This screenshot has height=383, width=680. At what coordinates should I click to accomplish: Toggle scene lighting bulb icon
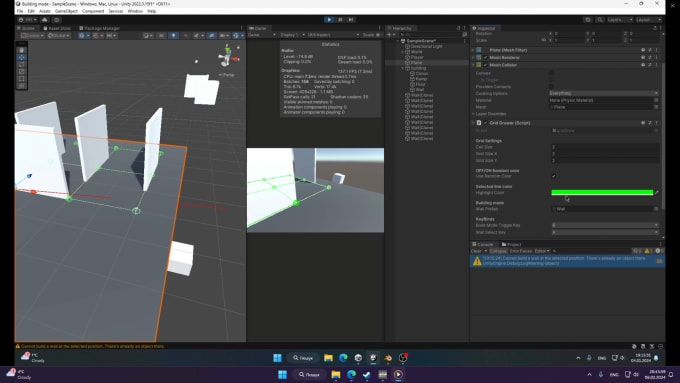point(173,36)
